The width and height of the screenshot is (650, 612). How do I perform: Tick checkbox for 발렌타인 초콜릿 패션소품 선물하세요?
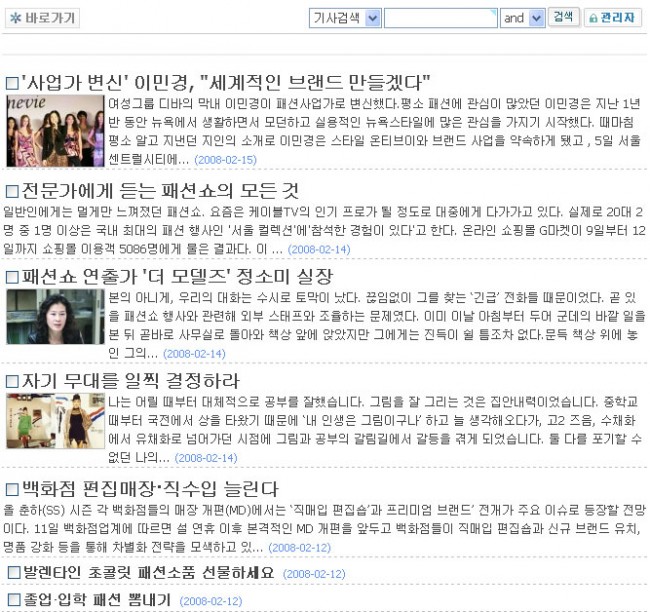click(14, 573)
